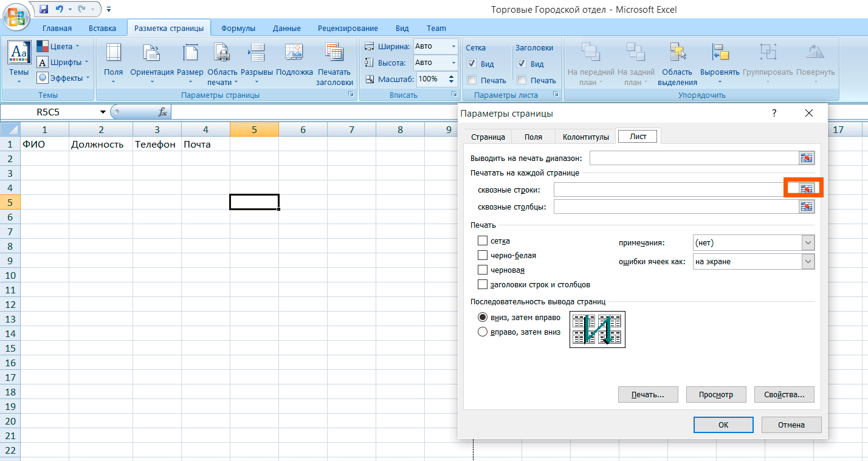Viewport: 868px width, 461px height.
Task: Enable the сетка print checkbox
Action: click(483, 241)
